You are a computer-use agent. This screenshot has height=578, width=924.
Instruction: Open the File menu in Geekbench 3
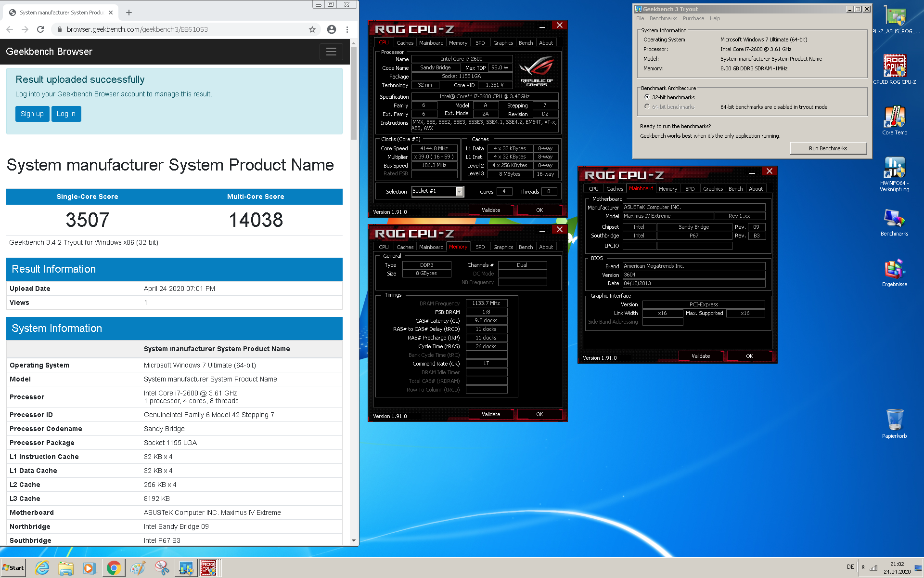click(x=640, y=18)
